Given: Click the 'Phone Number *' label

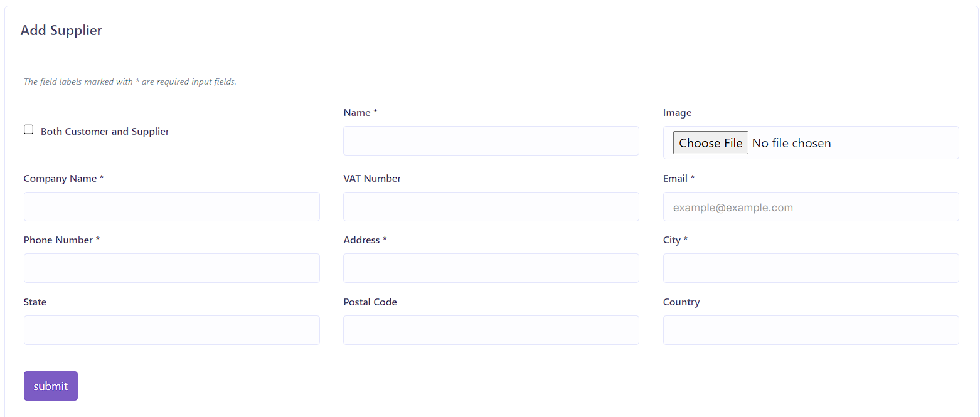Looking at the screenshot, I should point(61,240).
